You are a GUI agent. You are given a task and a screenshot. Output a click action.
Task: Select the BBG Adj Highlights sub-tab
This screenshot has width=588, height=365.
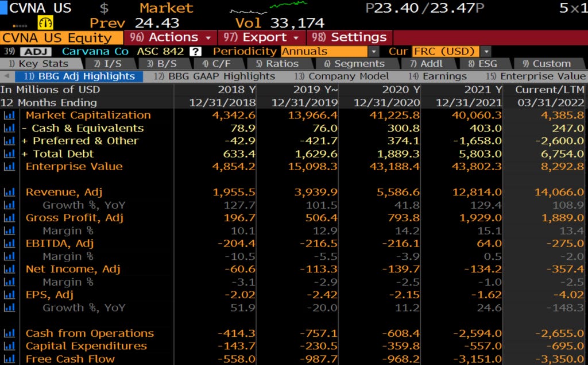[79, 76]
